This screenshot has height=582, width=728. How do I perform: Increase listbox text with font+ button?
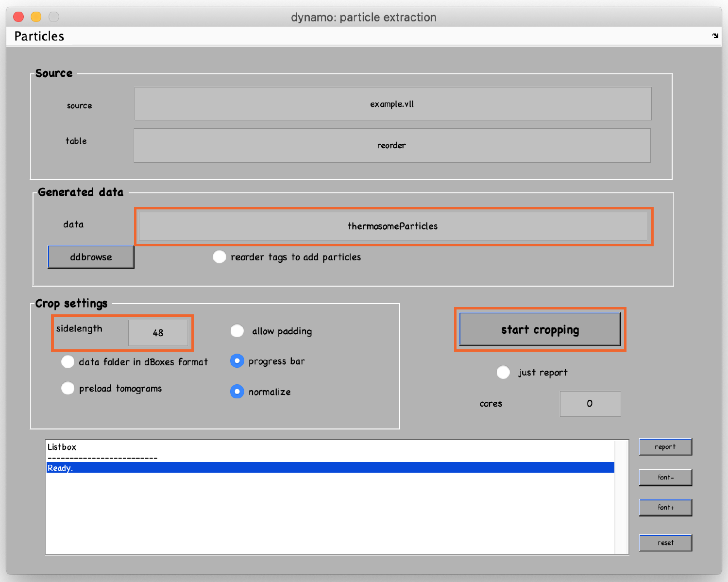click(x=665, y=507)
